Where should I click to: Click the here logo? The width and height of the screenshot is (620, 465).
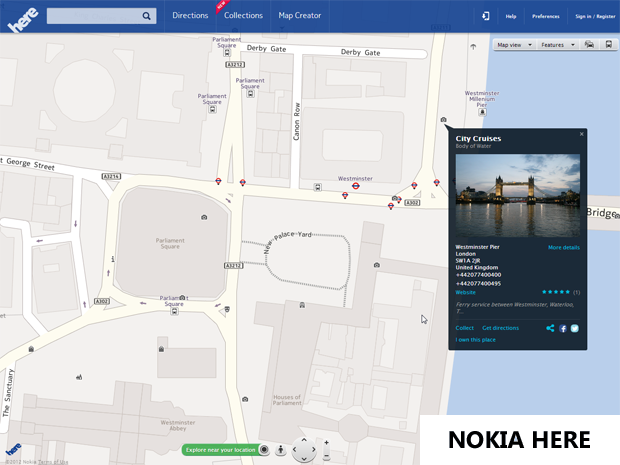point(22,20)
